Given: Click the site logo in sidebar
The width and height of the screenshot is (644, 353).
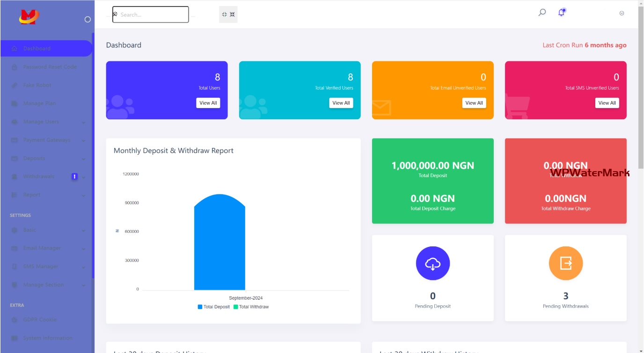Looking at the screenshot, I should coord(29,17).
